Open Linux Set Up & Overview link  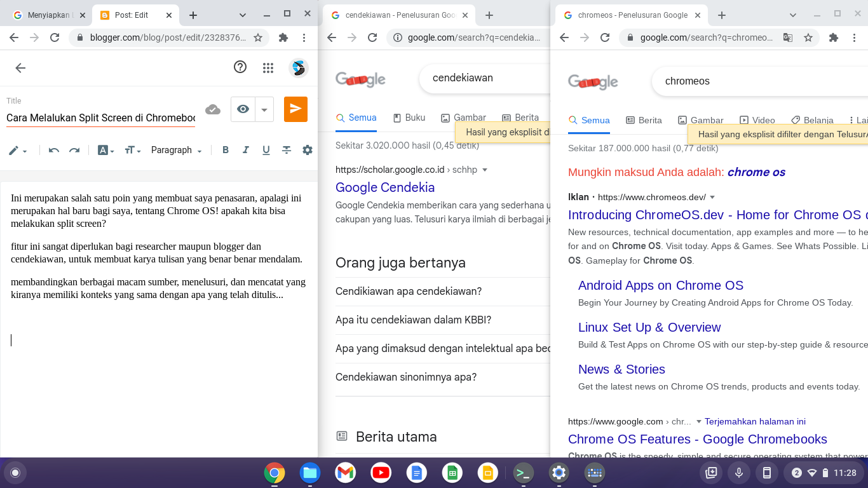click(649, 327)
